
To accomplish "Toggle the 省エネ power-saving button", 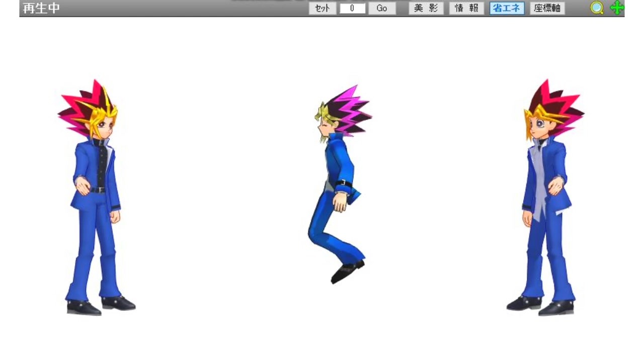I will click(507, 8).
